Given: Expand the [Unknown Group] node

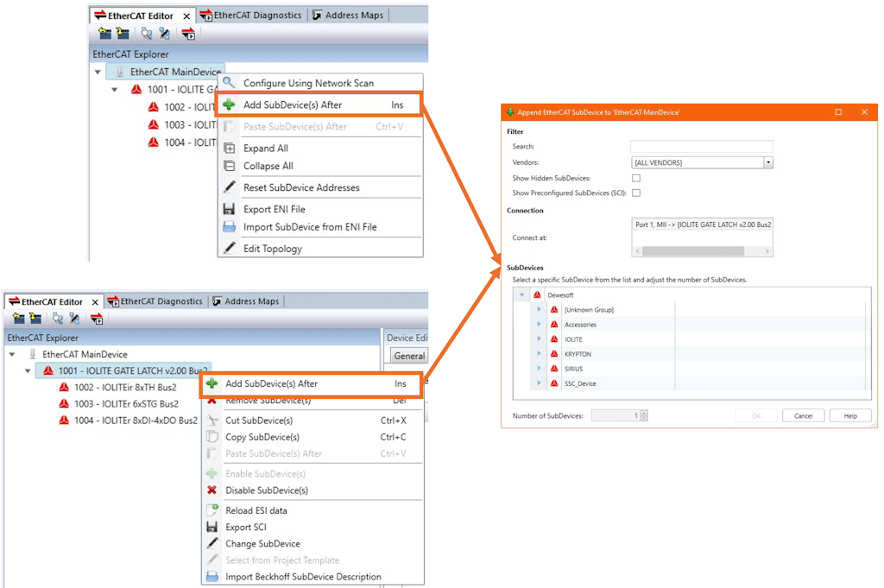Looking at the screenshot, I should click(539, 309).
